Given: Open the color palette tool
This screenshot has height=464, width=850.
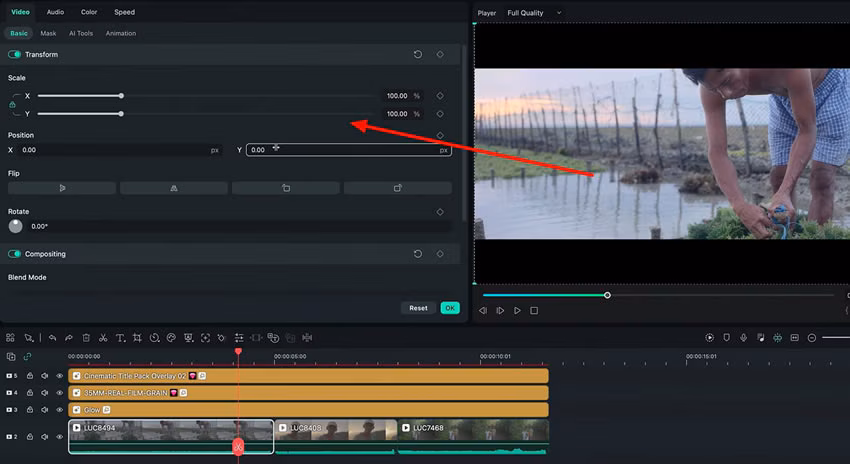Looking at the screenshot, I should click(x=171, y=338).
